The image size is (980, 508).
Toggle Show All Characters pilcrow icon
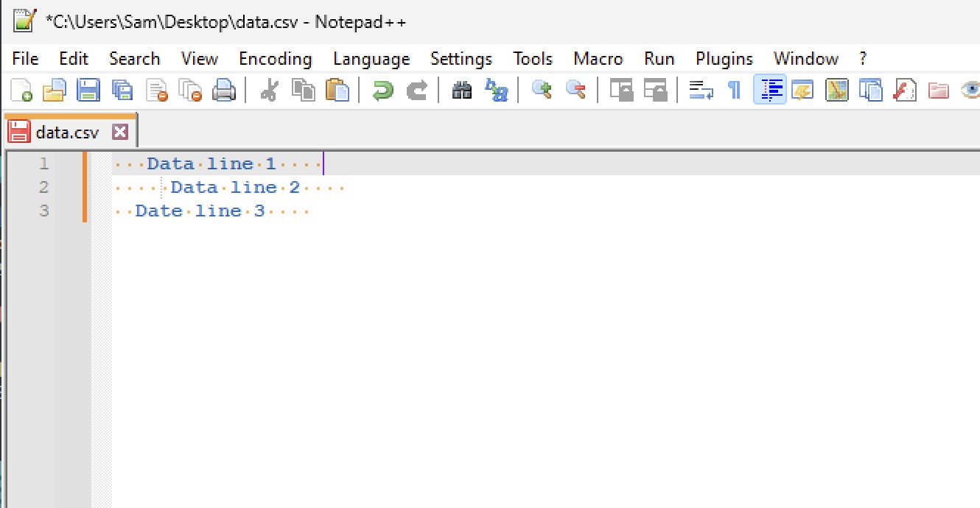[734, 90]
